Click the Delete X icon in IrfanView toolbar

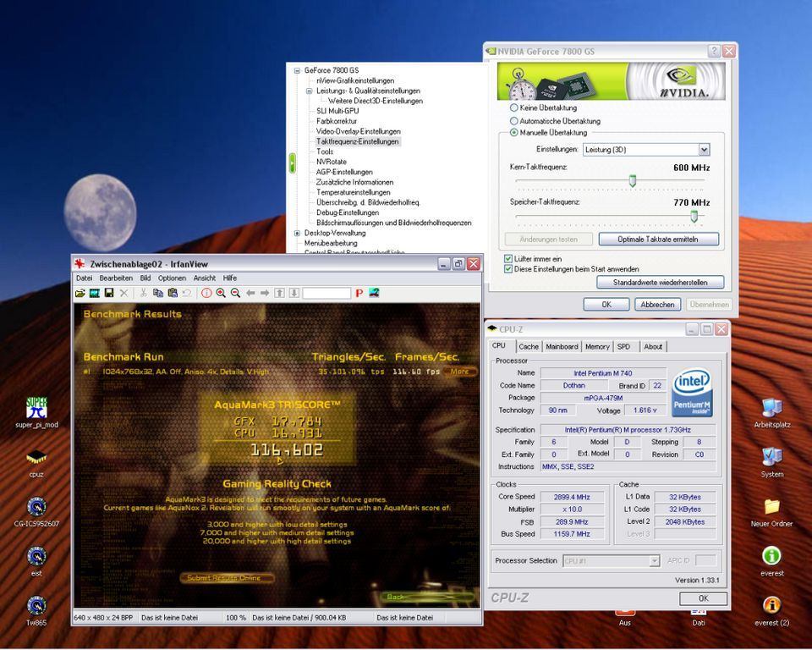tap(123, 294)
